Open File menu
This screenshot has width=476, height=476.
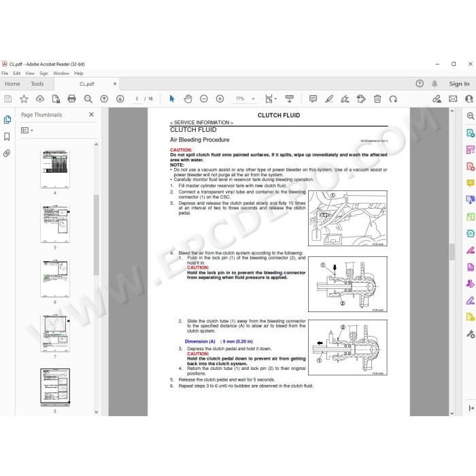coord(5,73)
